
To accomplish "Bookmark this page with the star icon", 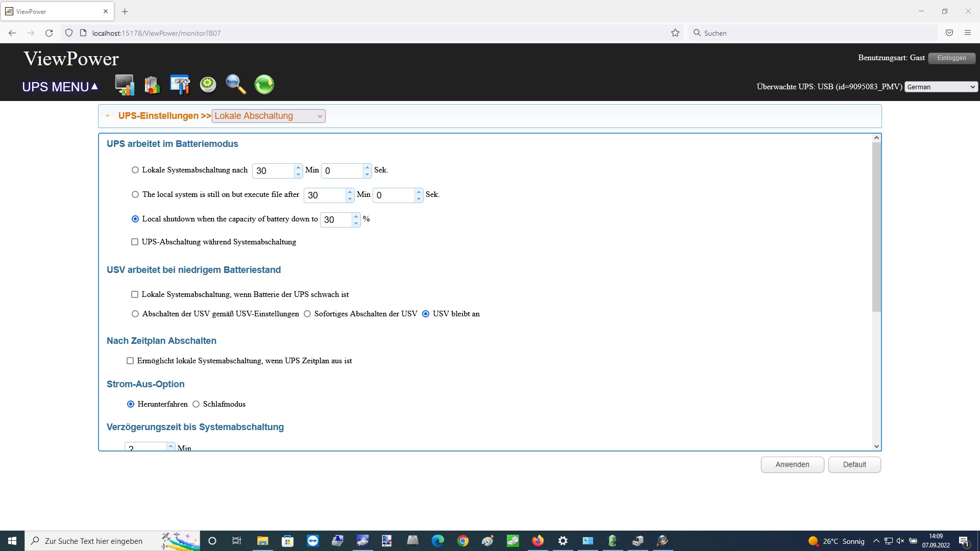I will 675,33.
